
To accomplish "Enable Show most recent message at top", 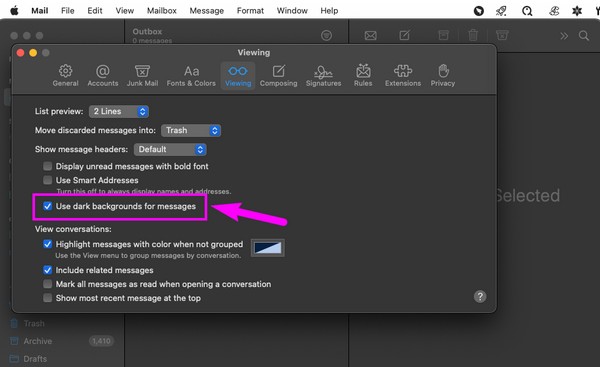I will (47, 298).
